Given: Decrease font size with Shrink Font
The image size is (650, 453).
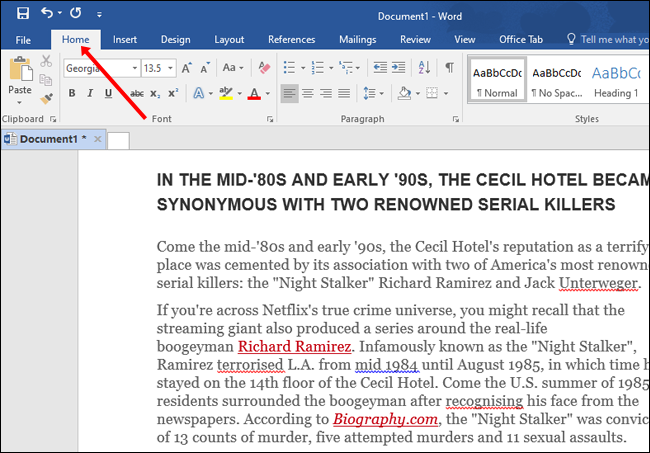Looking at the screenshot, I should [205, 68].
